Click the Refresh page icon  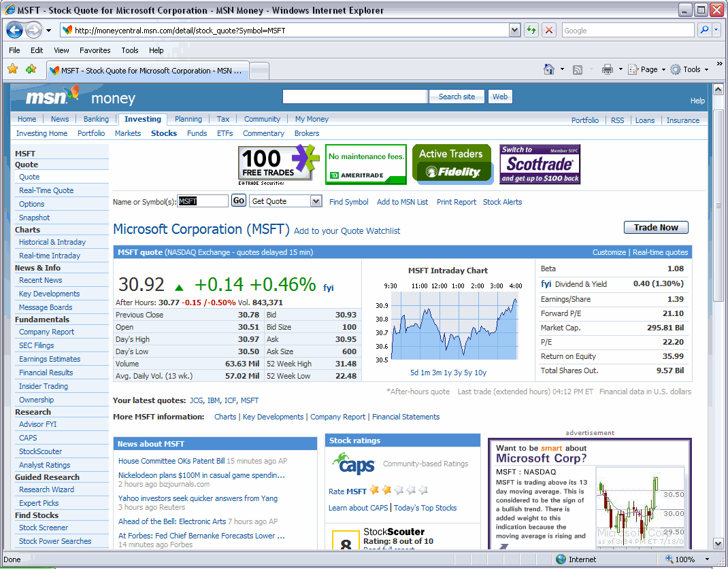coord(531,31)
